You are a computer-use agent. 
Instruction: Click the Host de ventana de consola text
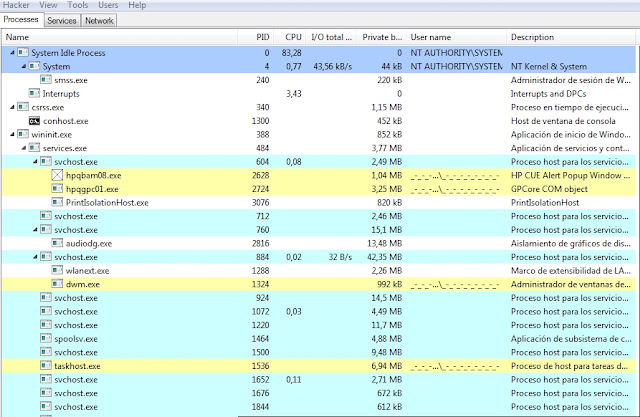click(563, 121)
